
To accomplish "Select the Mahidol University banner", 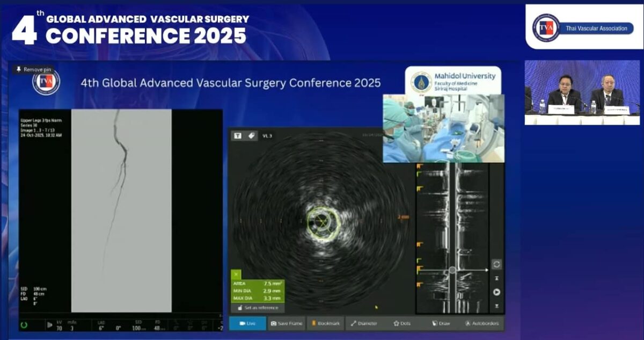I will tap(453, 81).
